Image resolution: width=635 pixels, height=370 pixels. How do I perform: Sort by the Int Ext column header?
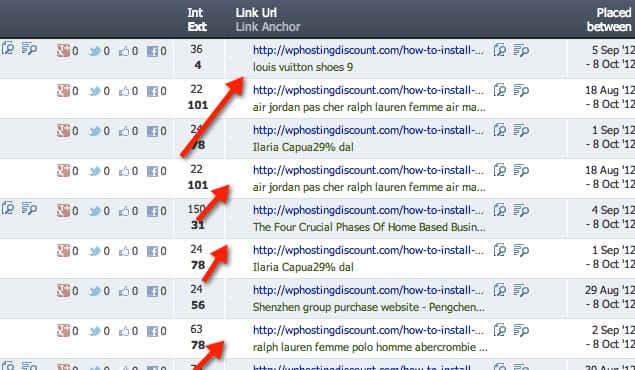pyautogui.click(x=197, y=19)
